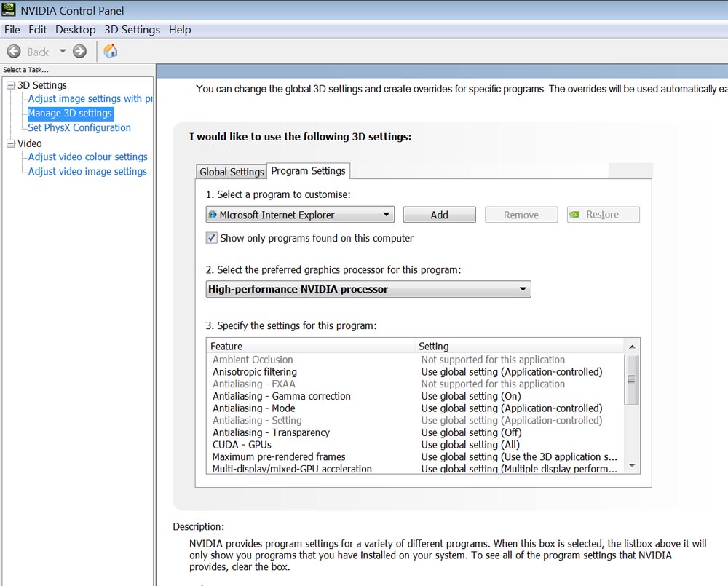
Task: Open the preferred graphics processor dropdown
Action: [x=368, y=289]
